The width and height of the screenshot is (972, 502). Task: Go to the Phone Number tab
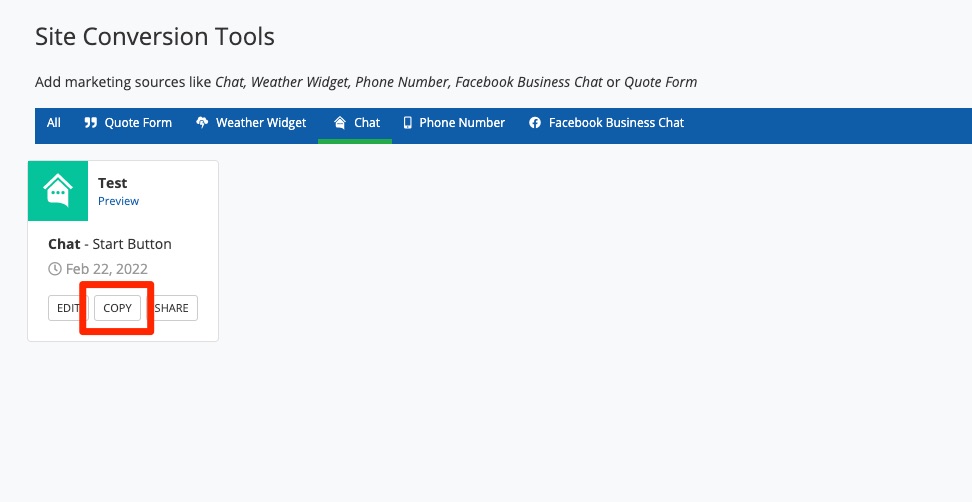click(462, 123)
